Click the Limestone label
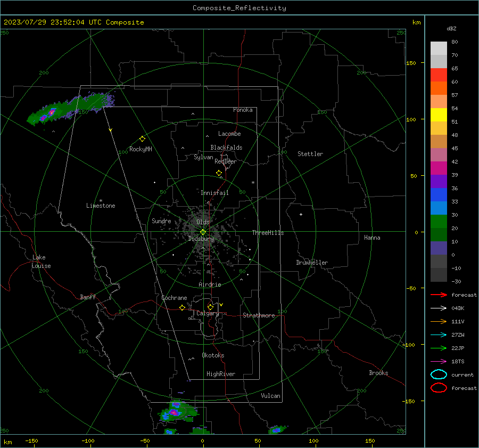 coord(101,206)
